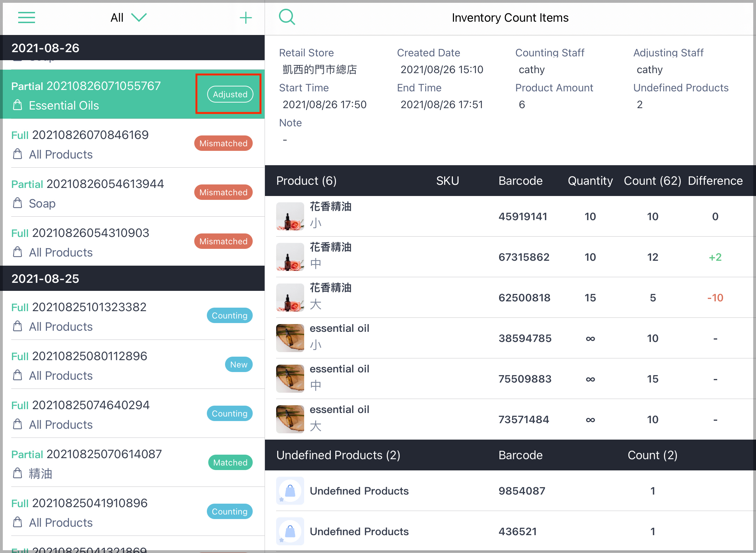The image size is (756, 553).
Task: Select Full count 20210825101323382 entry
Action: click(x=134, y=315)
